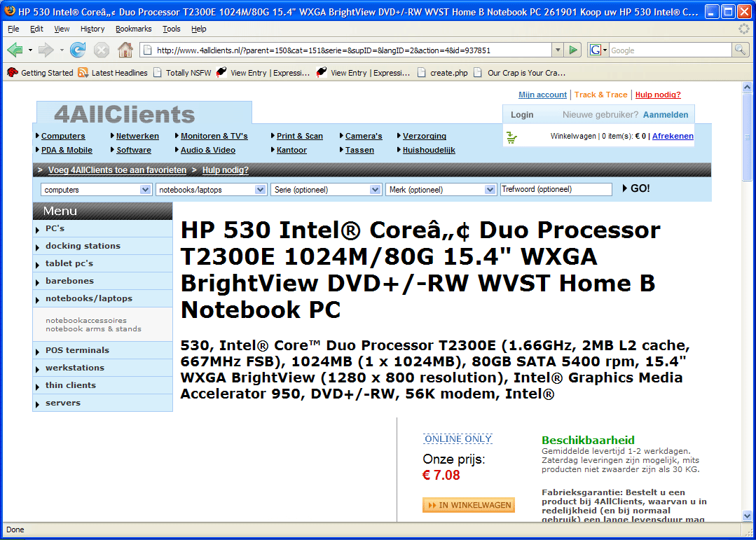Open the View menu
Screen dimensions: 756x540
click(x=62, y=29)
